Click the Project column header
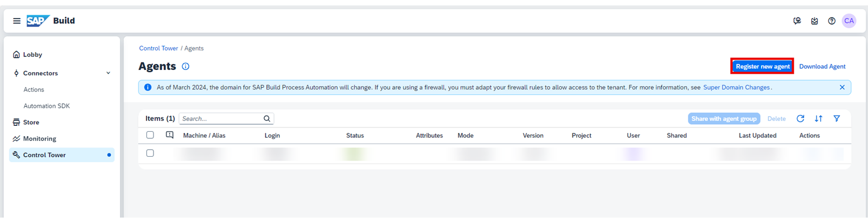 pos(582,136)
